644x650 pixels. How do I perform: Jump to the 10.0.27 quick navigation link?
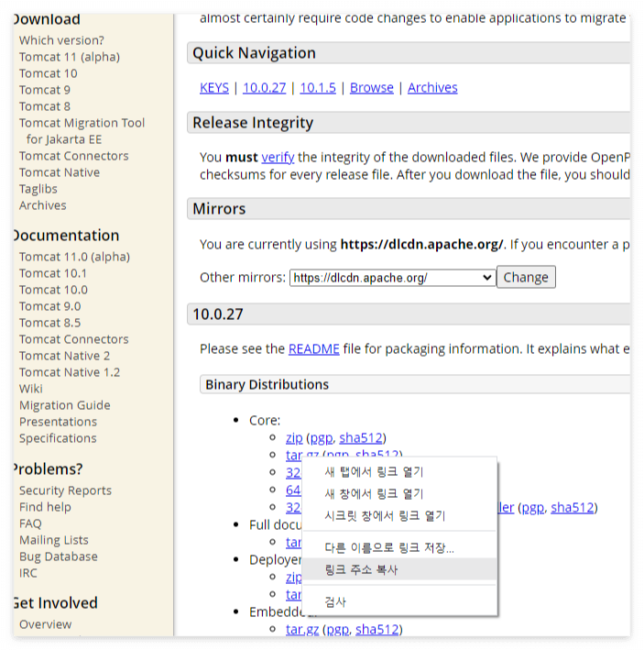pyautogui.click(x=264, y=88)
